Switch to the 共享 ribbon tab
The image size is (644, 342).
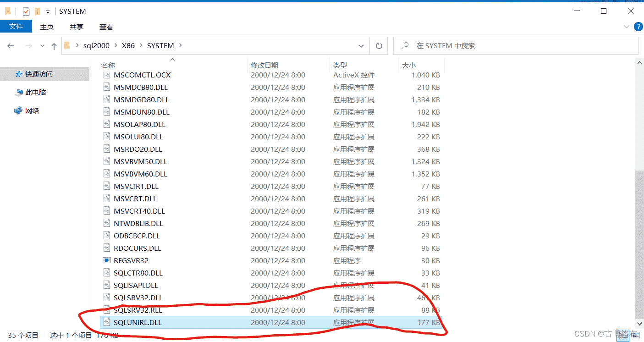pos(77,27)
